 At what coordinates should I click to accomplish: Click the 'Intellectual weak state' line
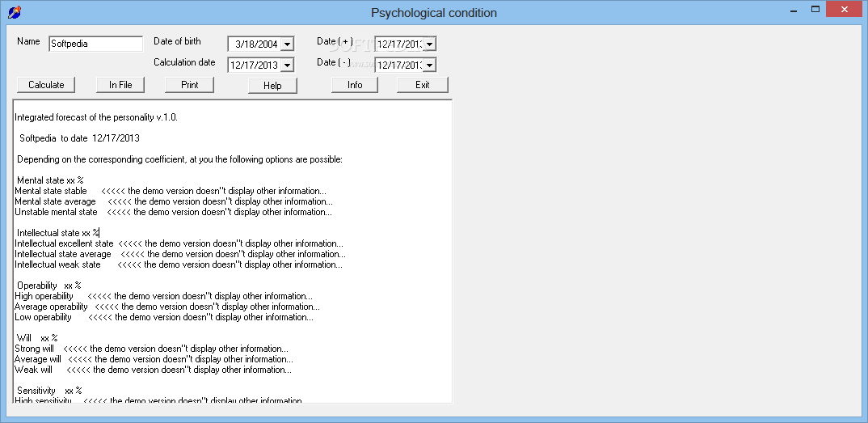(x=179, y=264)
